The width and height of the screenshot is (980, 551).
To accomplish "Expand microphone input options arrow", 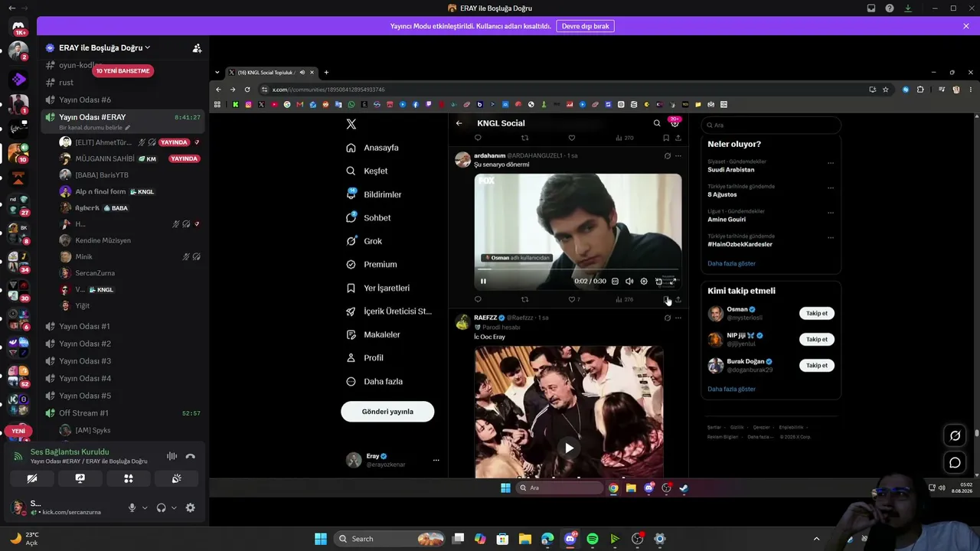I will 145,507.
